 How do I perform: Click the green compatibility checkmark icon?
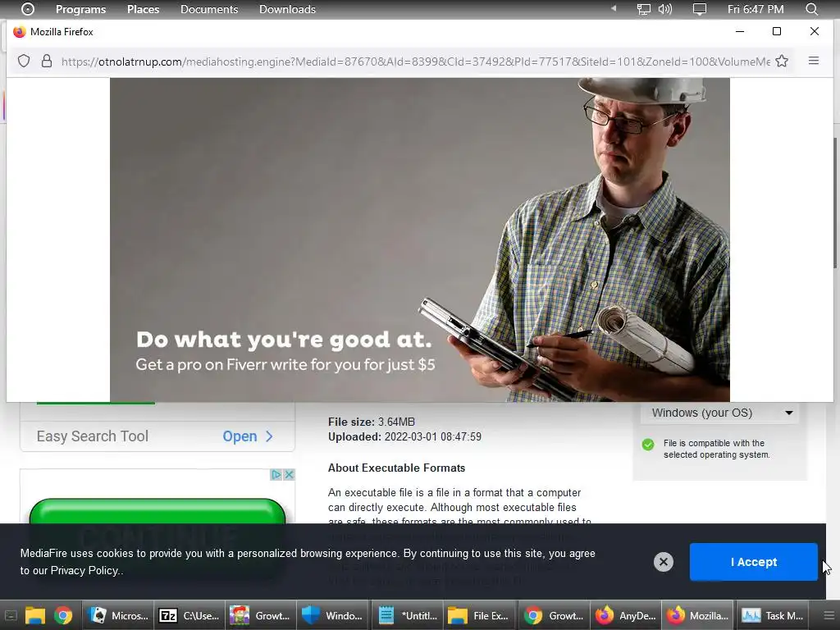tap(648, 445)
